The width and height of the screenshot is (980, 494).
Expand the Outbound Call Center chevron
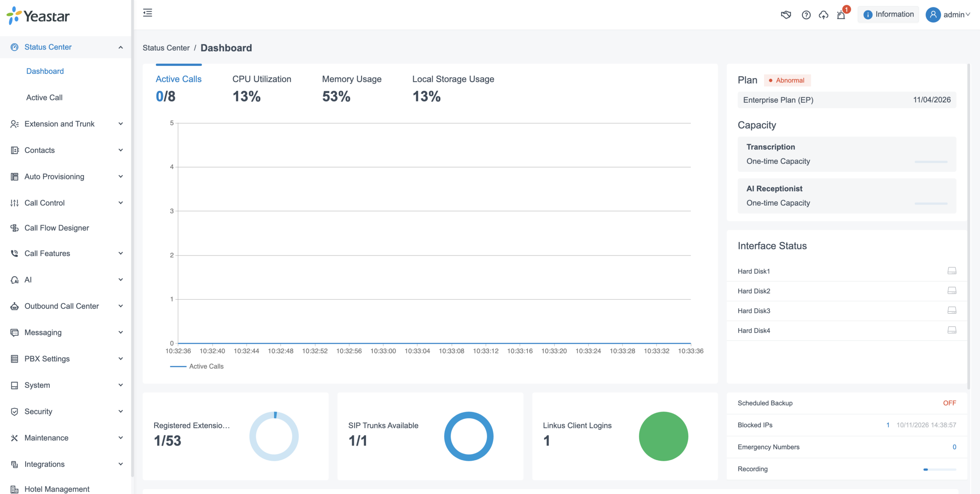click(121, 306)
